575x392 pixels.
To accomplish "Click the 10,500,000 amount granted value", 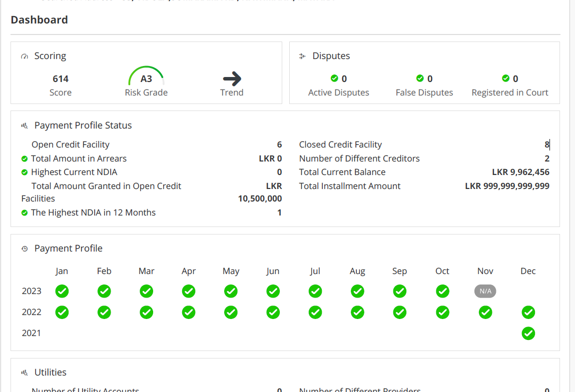I will (x=260, y=198).
